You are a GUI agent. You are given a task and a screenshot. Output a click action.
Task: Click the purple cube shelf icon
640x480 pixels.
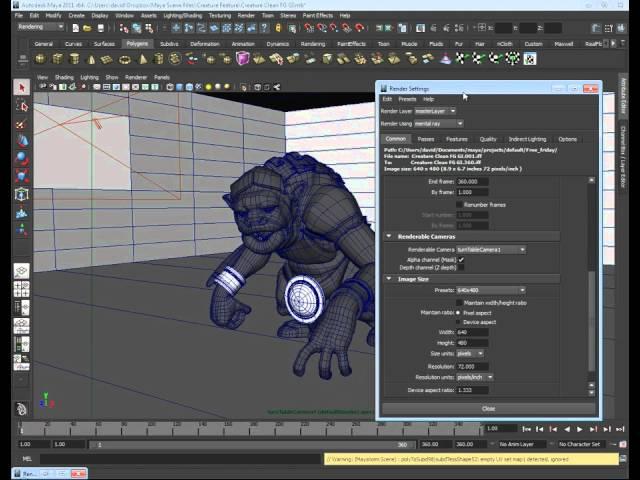pyautogui.click(x=242, y=59)
